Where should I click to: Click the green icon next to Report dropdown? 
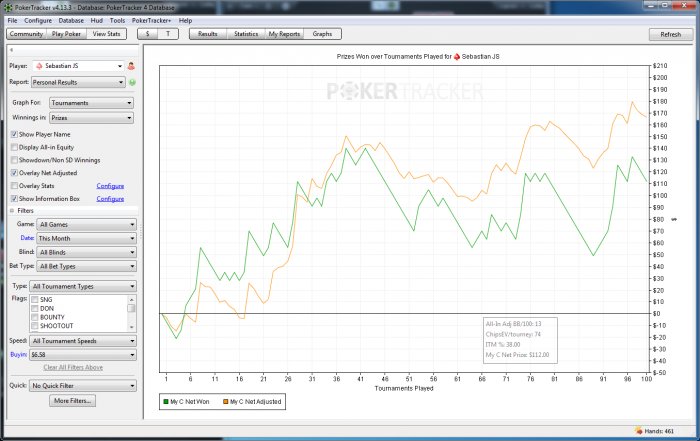132,81
